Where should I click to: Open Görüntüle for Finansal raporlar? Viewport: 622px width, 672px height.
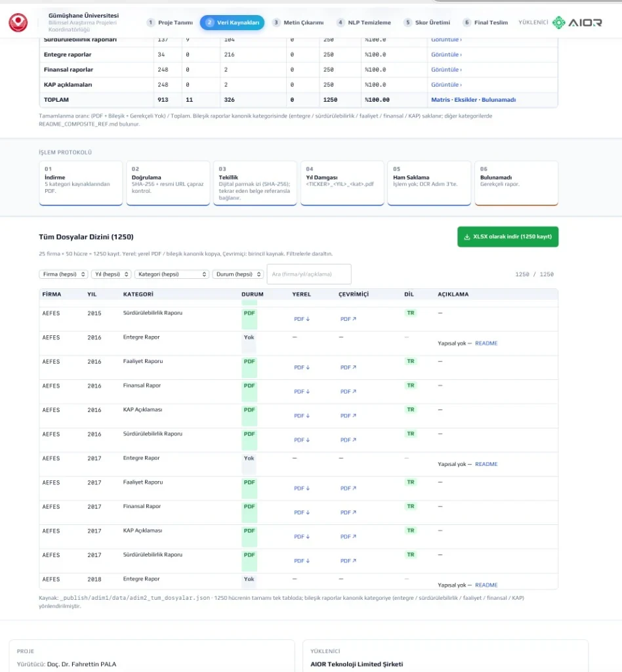pos(446,70)
